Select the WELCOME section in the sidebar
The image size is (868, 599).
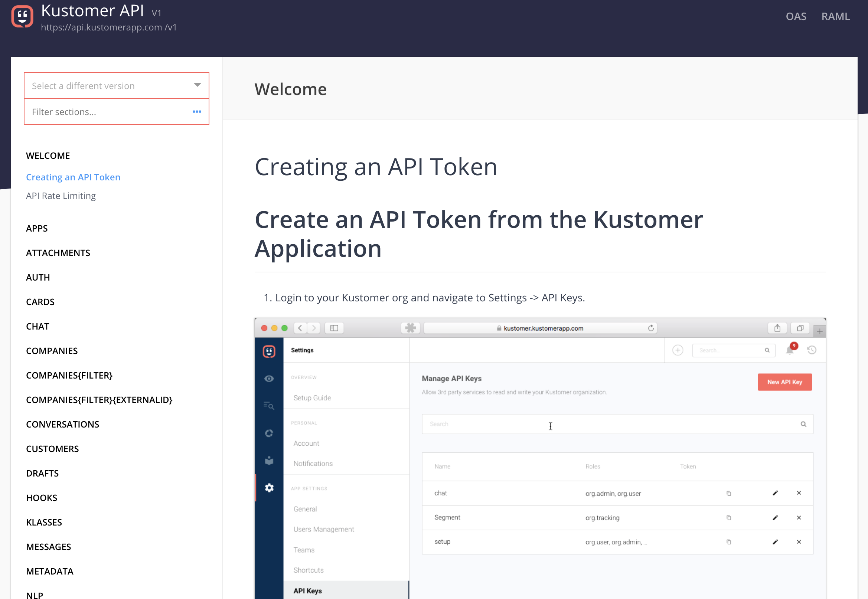tap(48, 156)
